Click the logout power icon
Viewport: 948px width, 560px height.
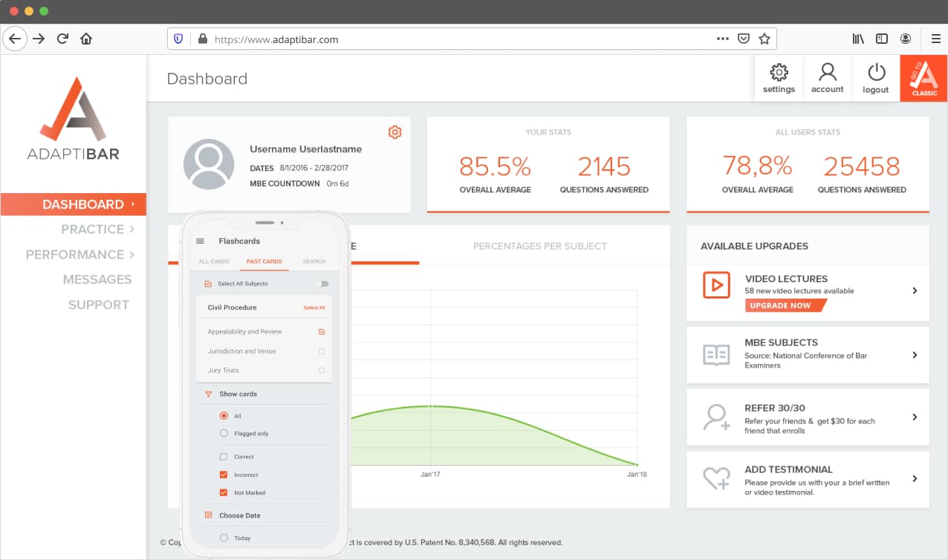[x=877, y=72]
